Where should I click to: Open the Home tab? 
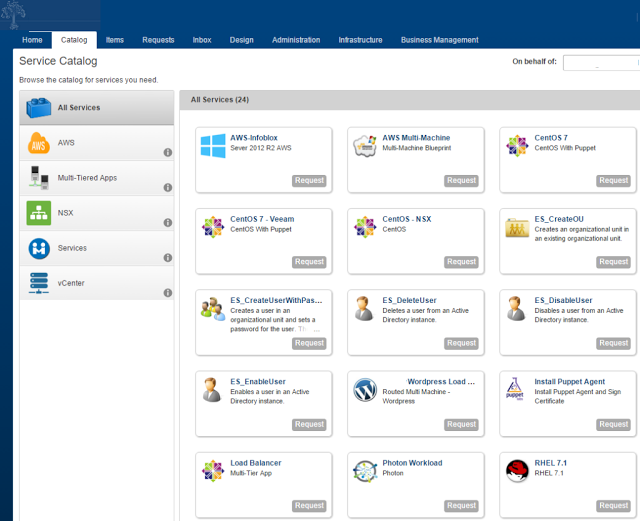(32, 40)
